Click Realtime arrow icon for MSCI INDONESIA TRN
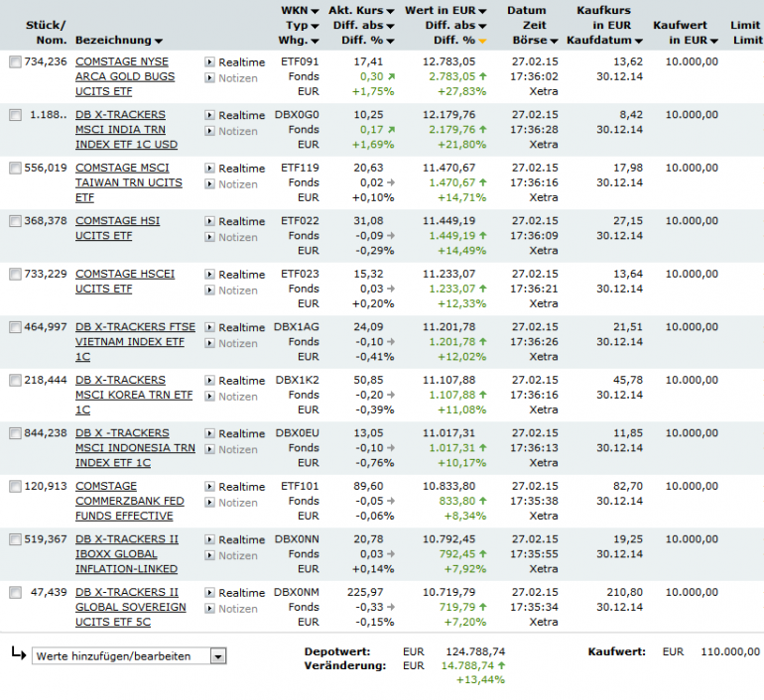The image size is (764, 700). tap(209, 433)
